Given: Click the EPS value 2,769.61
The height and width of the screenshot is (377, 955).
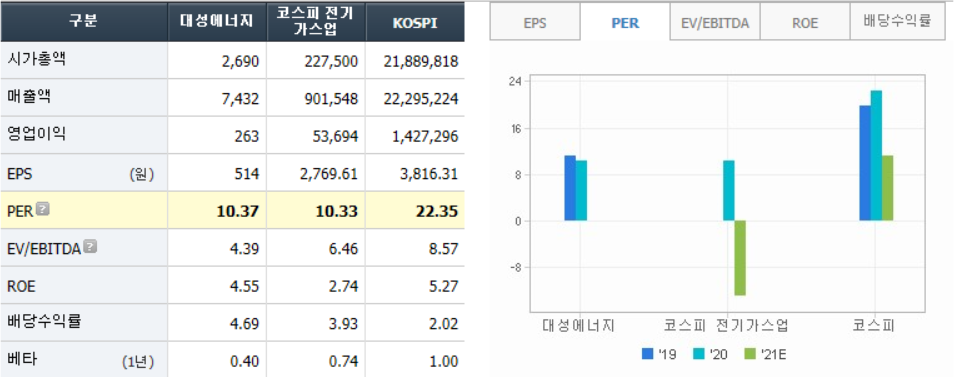Looking at the screenshot, I should click(328, 174).
